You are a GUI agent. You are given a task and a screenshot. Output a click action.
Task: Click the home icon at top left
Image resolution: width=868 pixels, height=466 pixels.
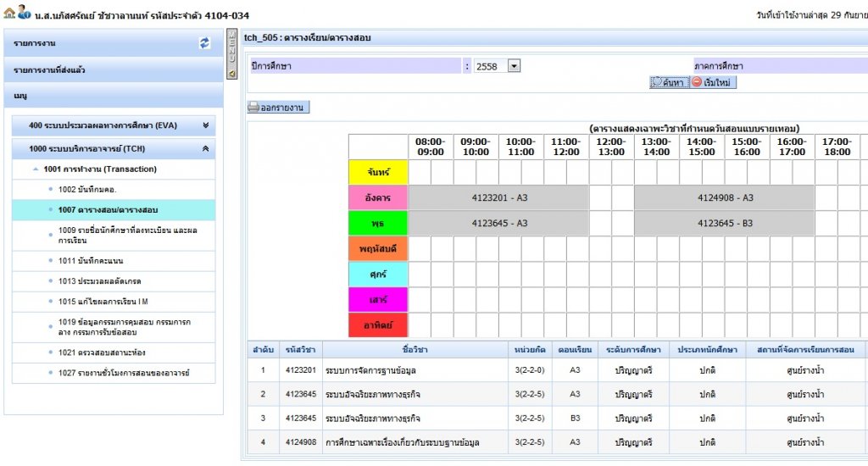(x=9, y=15)
